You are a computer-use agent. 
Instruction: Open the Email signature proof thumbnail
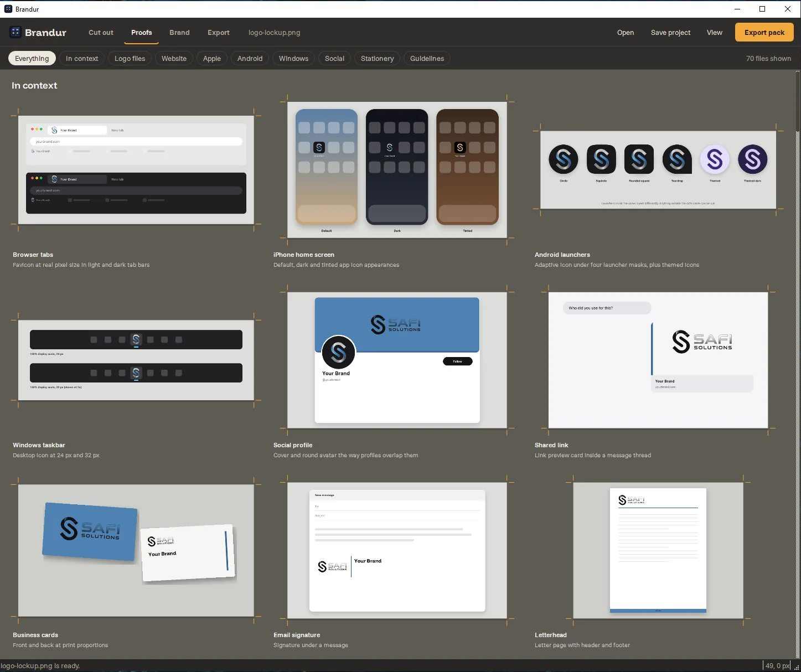397,551
